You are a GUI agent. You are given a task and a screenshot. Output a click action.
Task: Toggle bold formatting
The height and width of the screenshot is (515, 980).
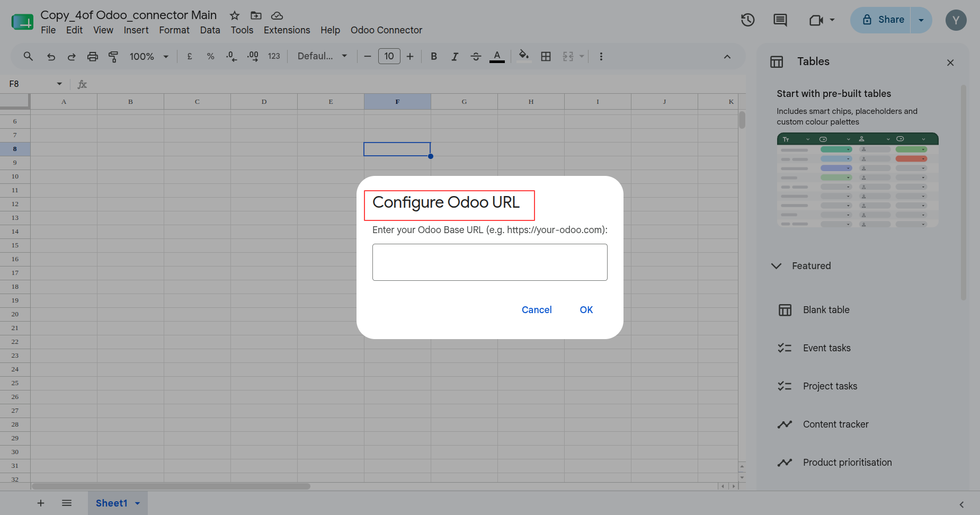pyautogui.click(x=434, y=56)
